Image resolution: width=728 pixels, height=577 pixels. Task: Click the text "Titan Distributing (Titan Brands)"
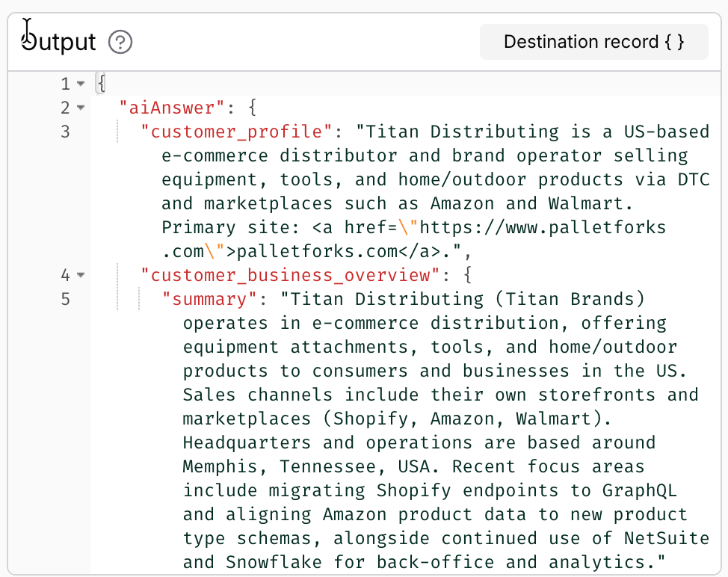(x=468, y=300)
